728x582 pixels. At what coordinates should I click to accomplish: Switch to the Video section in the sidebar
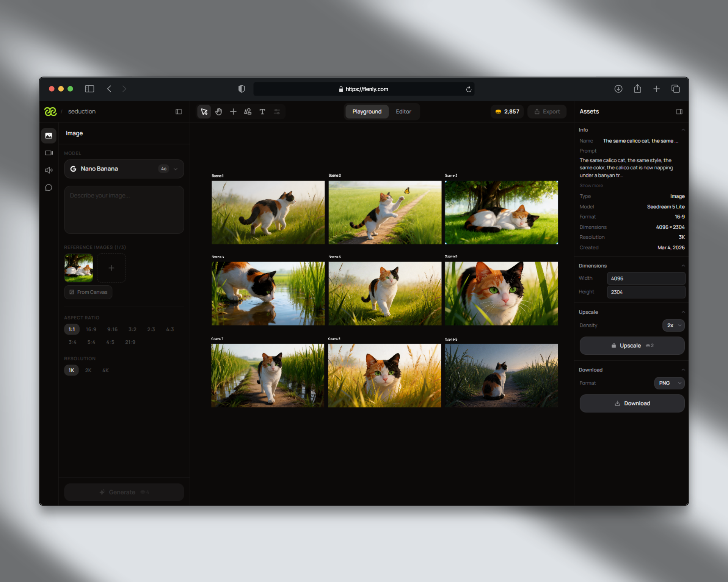(x=49, y=153)
